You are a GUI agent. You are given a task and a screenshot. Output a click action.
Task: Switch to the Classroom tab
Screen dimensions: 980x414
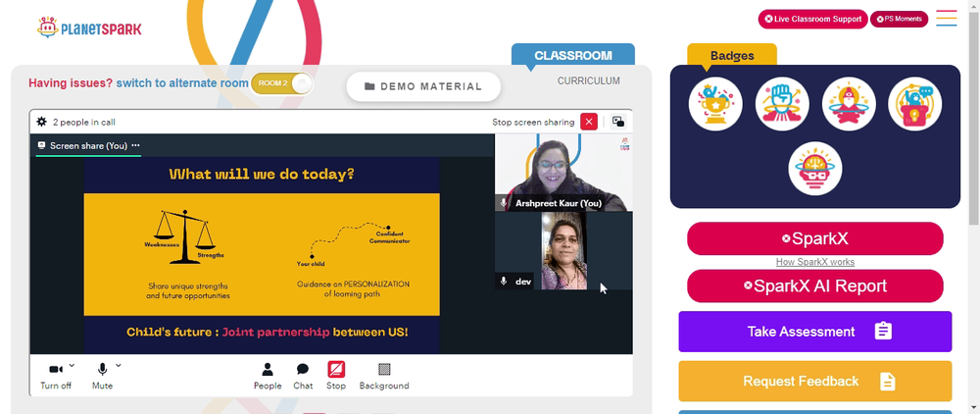[573, 55]
